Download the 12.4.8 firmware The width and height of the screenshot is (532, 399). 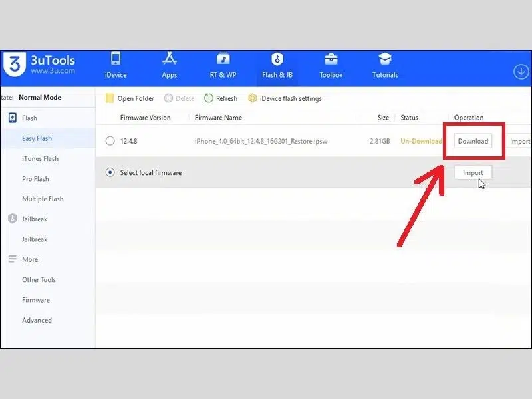tap(473, 141)
